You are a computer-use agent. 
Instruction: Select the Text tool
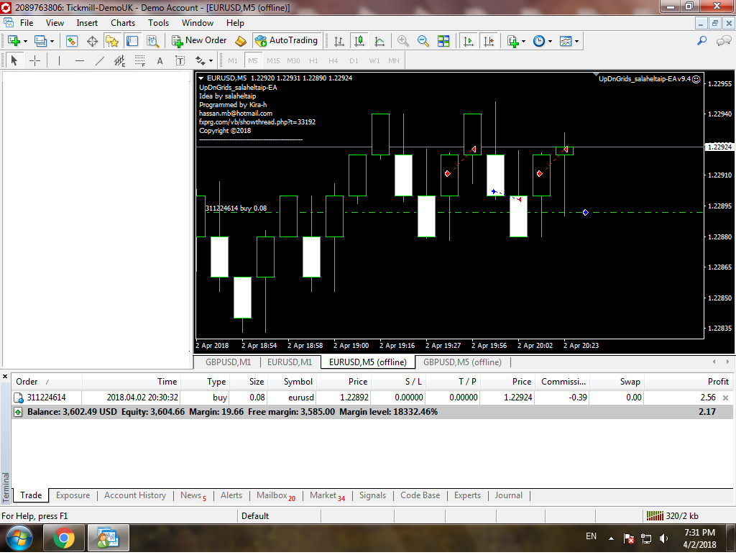(160, 60)
